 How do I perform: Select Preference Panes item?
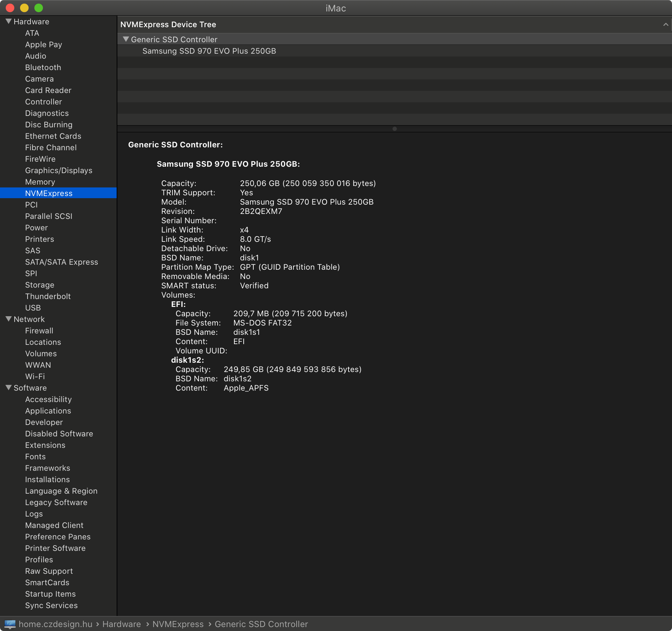(x=58, y=537)
